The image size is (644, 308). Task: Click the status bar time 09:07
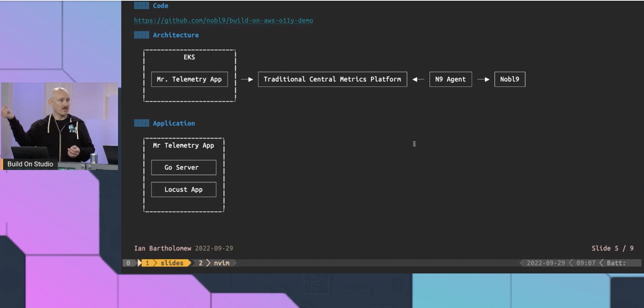586,263
